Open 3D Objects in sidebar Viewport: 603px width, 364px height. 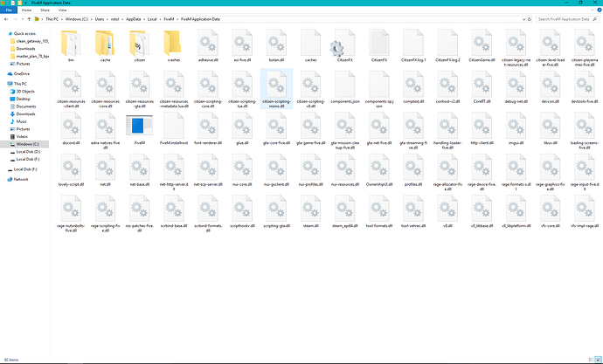tap(25, 92)
